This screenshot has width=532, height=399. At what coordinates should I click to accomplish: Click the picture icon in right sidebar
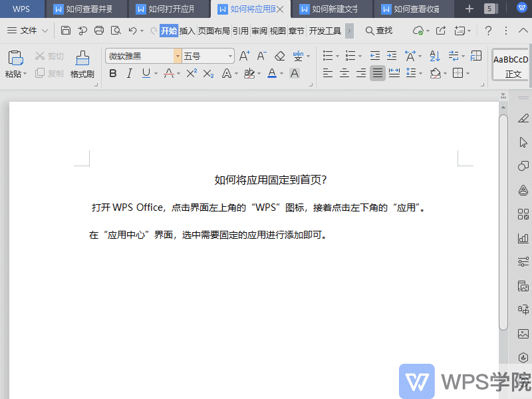pos(523,334)
